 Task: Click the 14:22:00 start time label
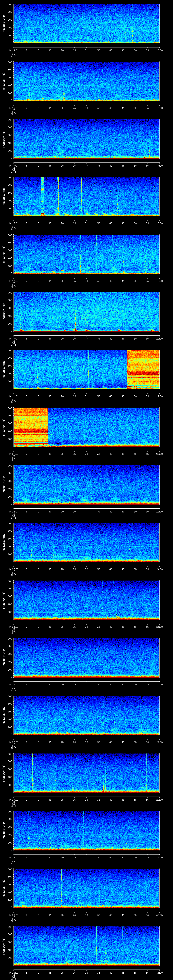(x=13, y=511)
